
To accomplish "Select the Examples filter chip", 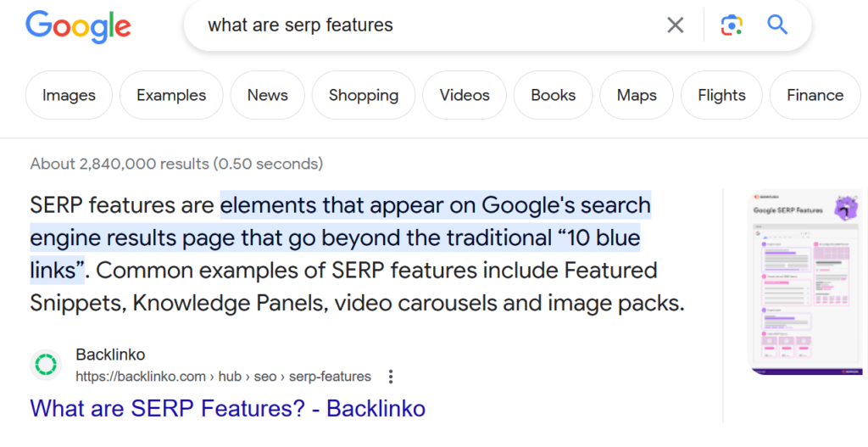I will [x=171, y=95].
